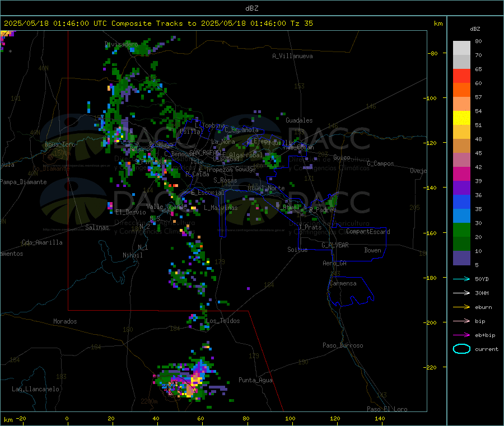Image resolution: width=504 pixels, height=426 pixels.
Task: Pick the light blue swatch above the green one
Action: (x=461, y=216)
